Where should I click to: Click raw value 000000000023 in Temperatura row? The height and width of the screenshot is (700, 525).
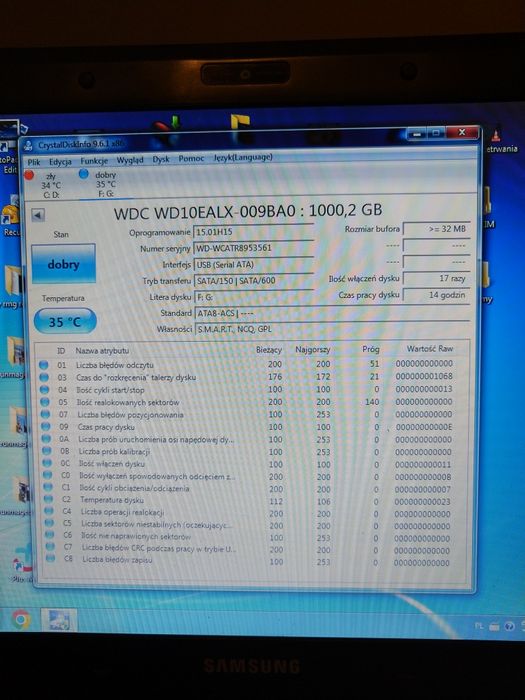click(422, 502)
